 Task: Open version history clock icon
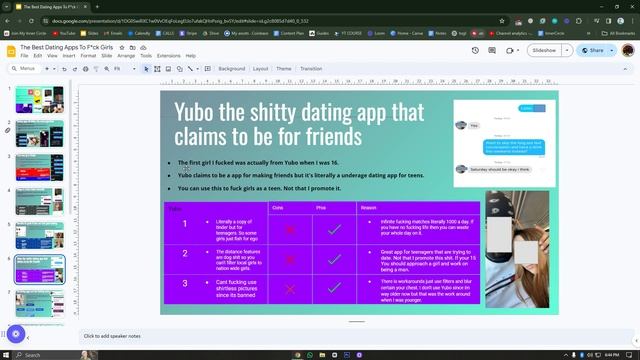475,50
